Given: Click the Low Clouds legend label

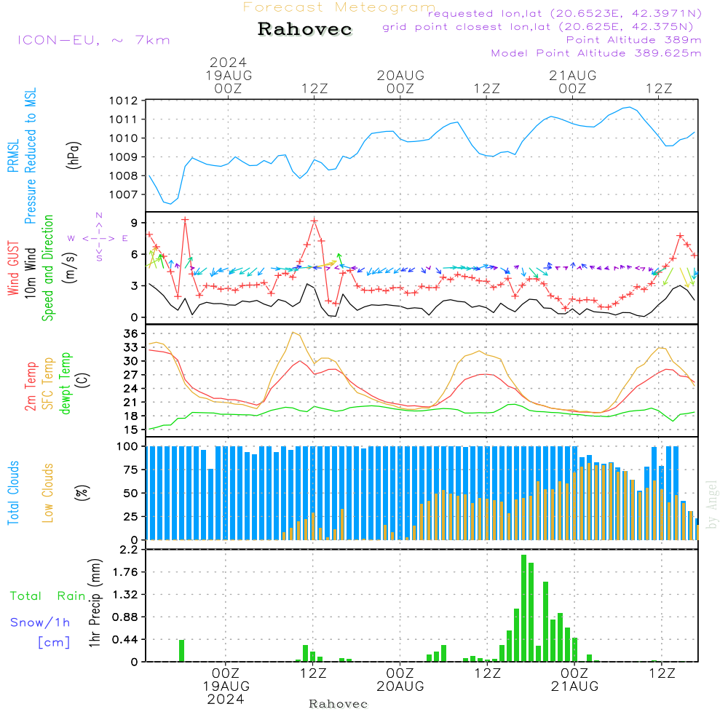Looking at the screenshot, I should [x=49, y=492].
